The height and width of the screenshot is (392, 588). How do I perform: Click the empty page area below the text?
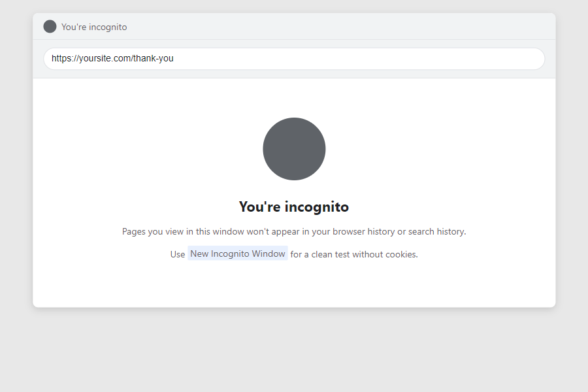(x=294, y=284)
